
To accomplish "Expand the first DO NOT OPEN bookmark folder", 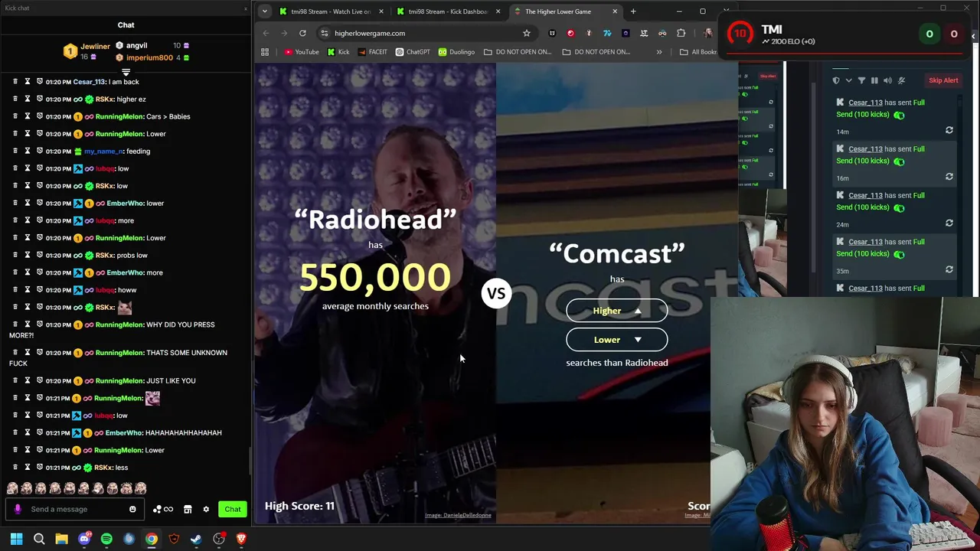I will pyautogui.click(x=518, y=52).
